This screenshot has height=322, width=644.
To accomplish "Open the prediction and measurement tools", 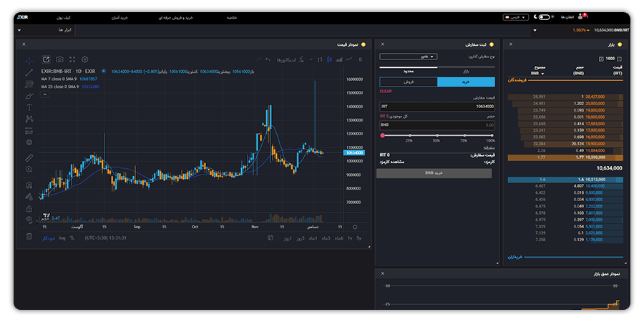I will pyautogui.click(x=29, y=131).
